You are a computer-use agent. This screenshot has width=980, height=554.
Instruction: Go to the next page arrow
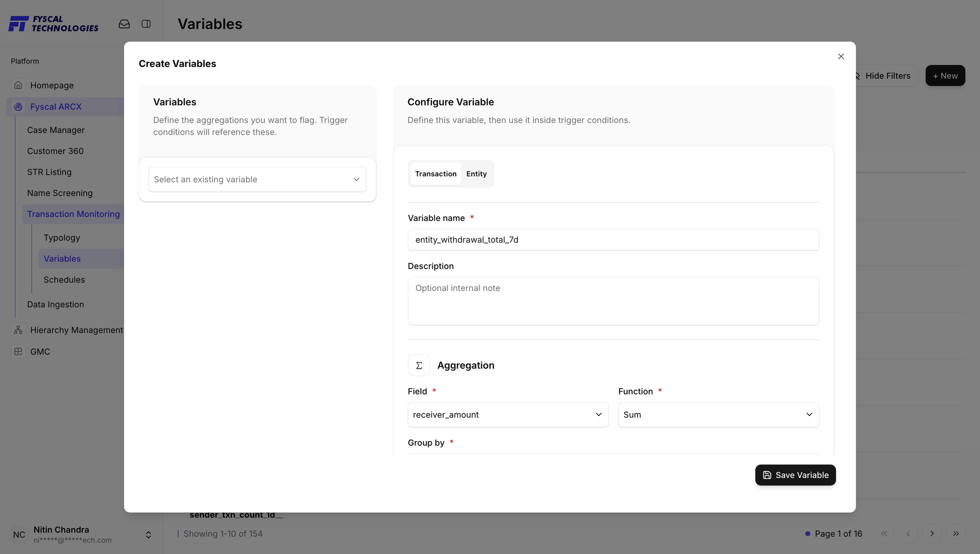pos(932,534)
